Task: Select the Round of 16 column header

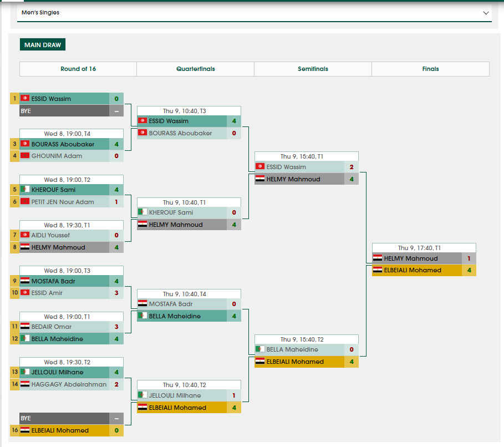Action: [78, 69]
